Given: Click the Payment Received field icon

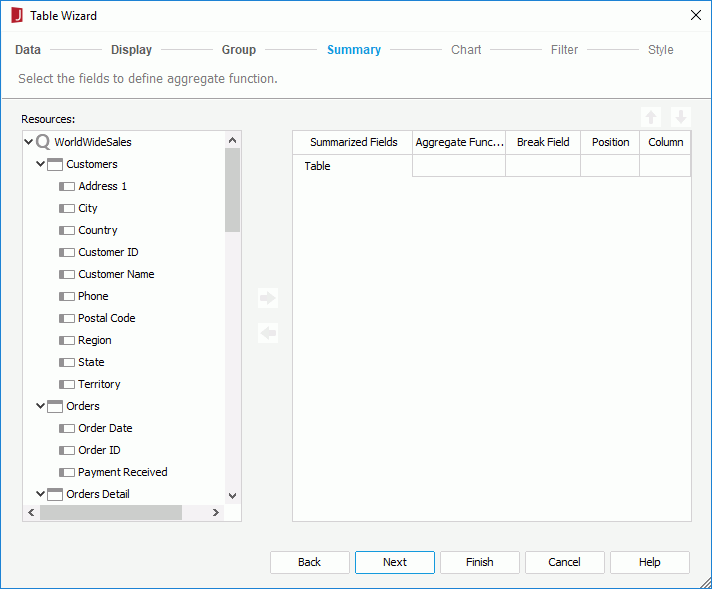Looking at the screenshot, I should pos(67,472).
